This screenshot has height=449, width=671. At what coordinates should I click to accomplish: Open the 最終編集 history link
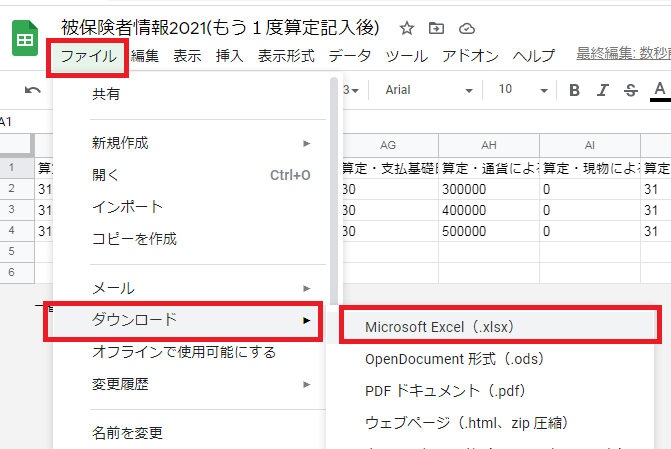coord(623,54)
